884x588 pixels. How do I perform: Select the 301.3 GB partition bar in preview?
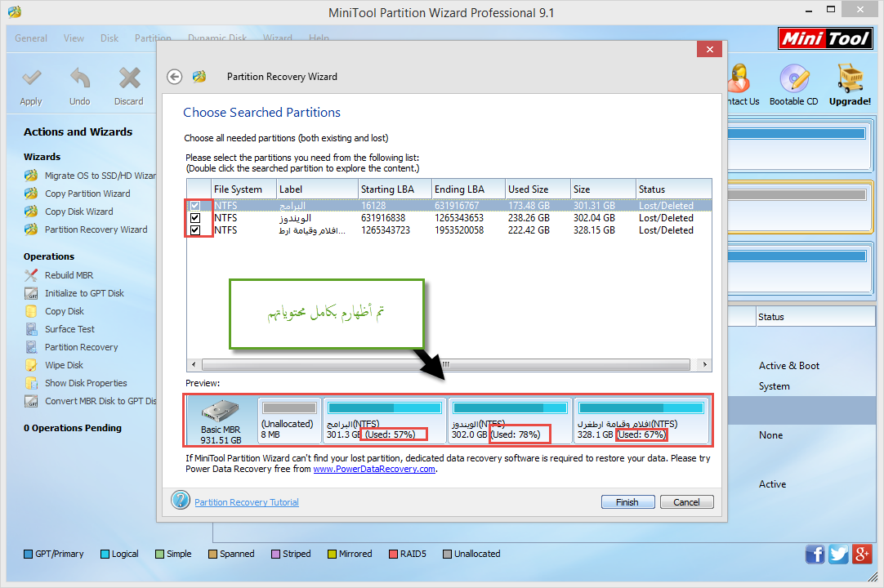click(x=385, y=421)
